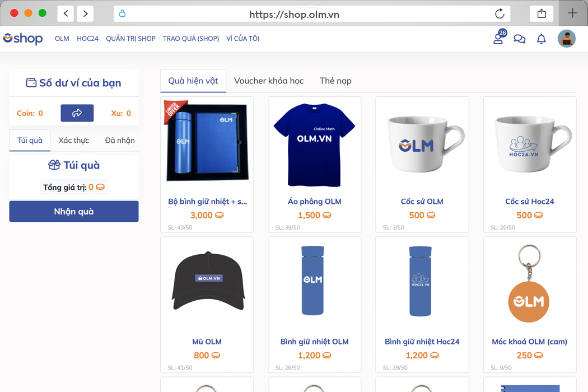Open the Áo phông OLM product link
The width and height of the screenshot is (588, 392).
coord(314,201)
